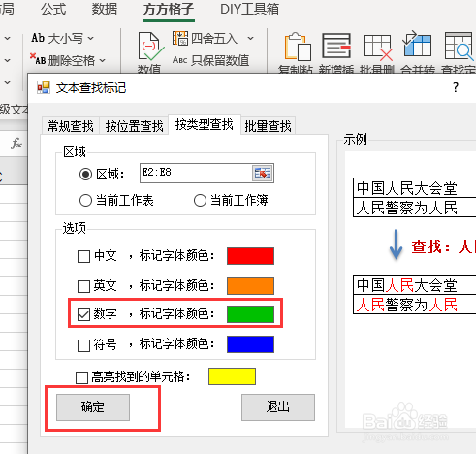Screen dimensions: 476x454
Task: Enable the 中文 checkbox
Action: 83,256
